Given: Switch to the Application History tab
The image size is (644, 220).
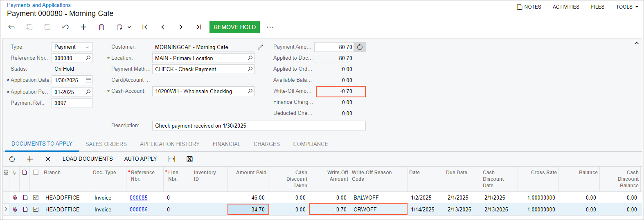Looking at the screenshot, I should [169, 144].
